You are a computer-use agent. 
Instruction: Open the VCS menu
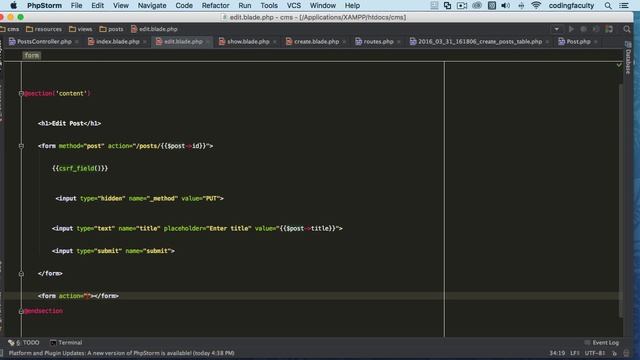293,5
